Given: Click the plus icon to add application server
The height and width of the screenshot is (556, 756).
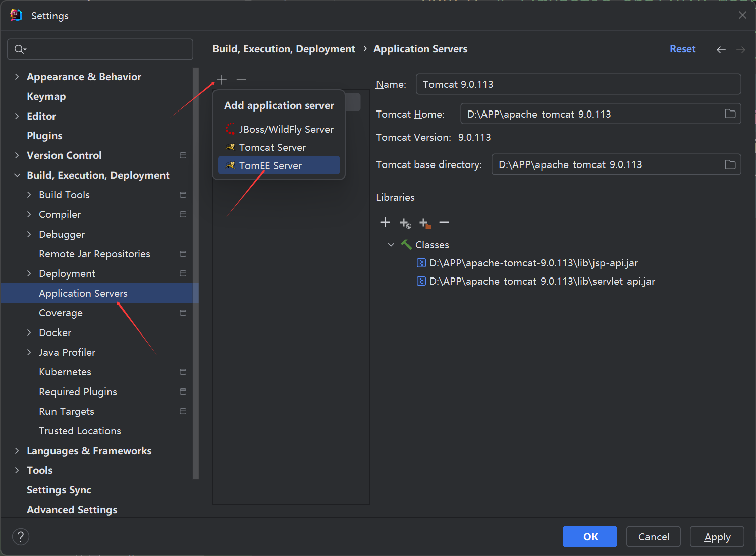Looking at the screenshot, I should [x=222, y=80].
